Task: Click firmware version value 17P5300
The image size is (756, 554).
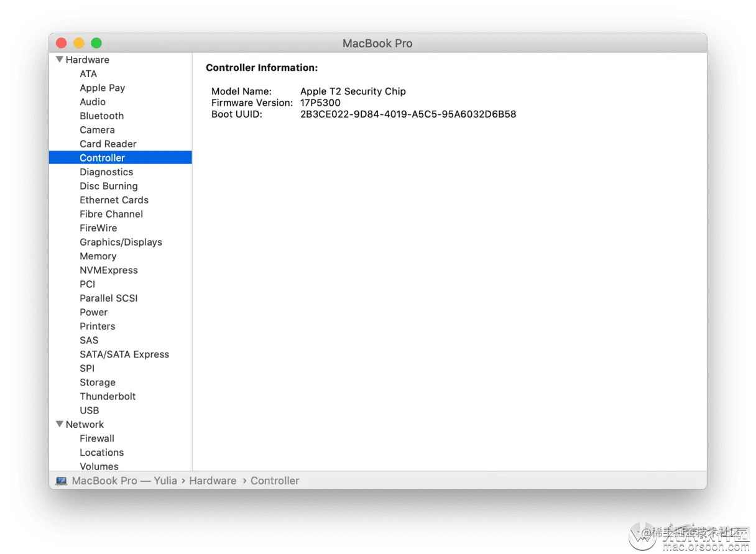Action: pyautogui.click(x=320, y=103)
